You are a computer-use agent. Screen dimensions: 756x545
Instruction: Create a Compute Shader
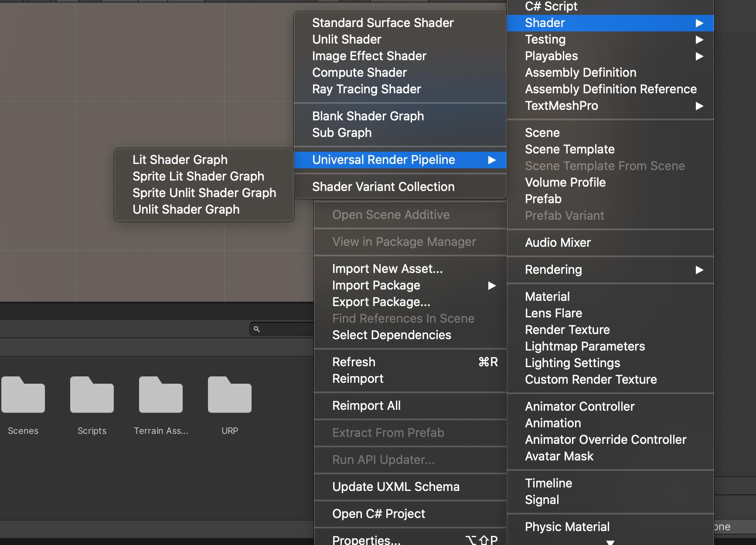400,73
